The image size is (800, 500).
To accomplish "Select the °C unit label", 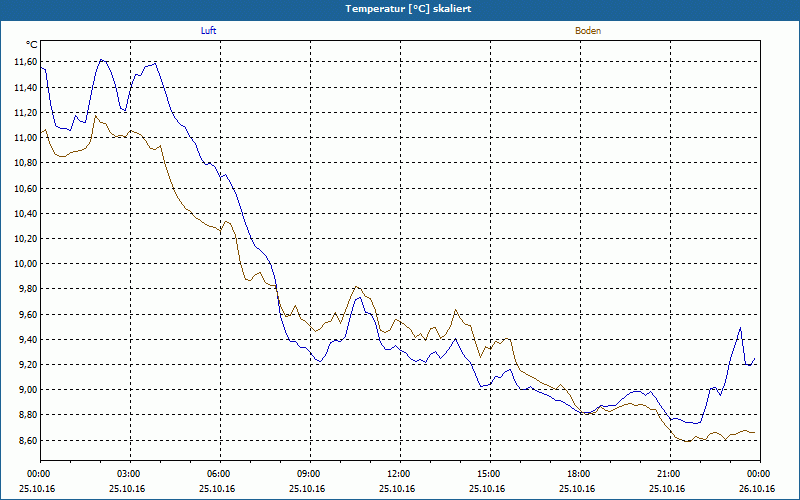I will 32,45.
